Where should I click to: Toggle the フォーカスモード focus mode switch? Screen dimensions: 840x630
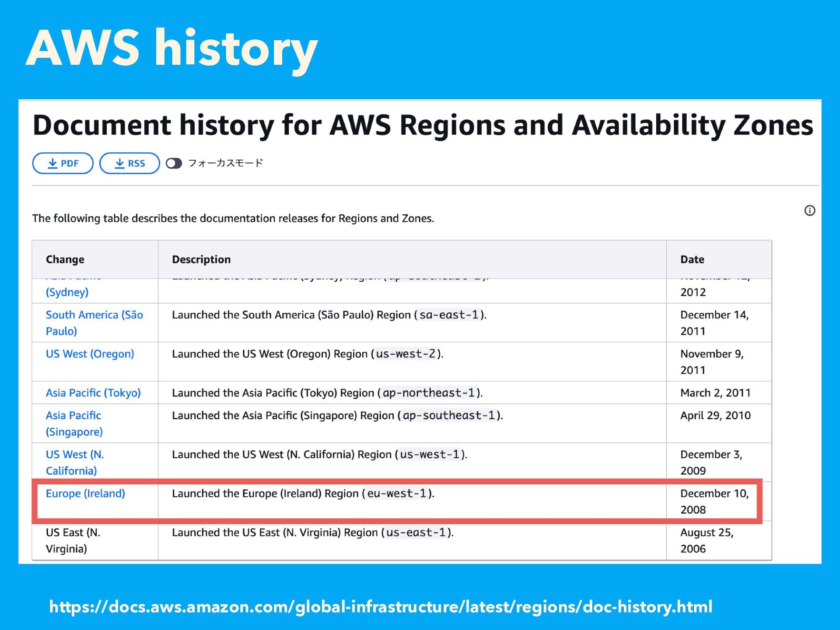tap(174, 163)
